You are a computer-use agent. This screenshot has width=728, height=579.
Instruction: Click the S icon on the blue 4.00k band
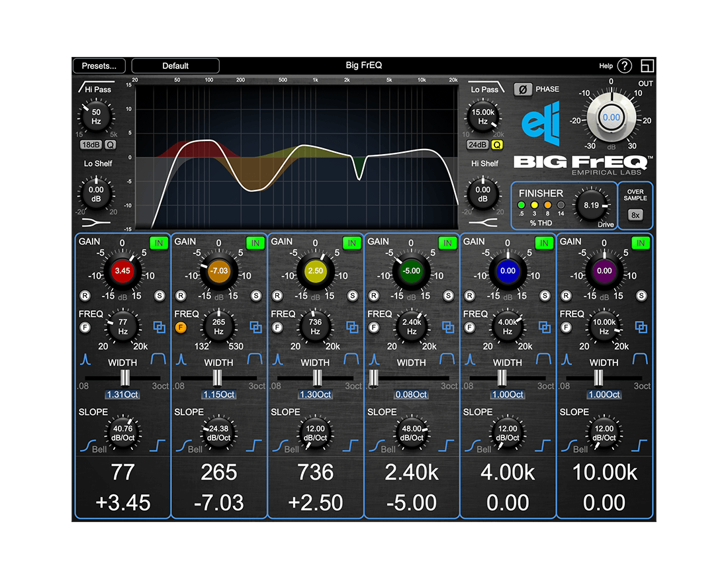tap(545, 296)
